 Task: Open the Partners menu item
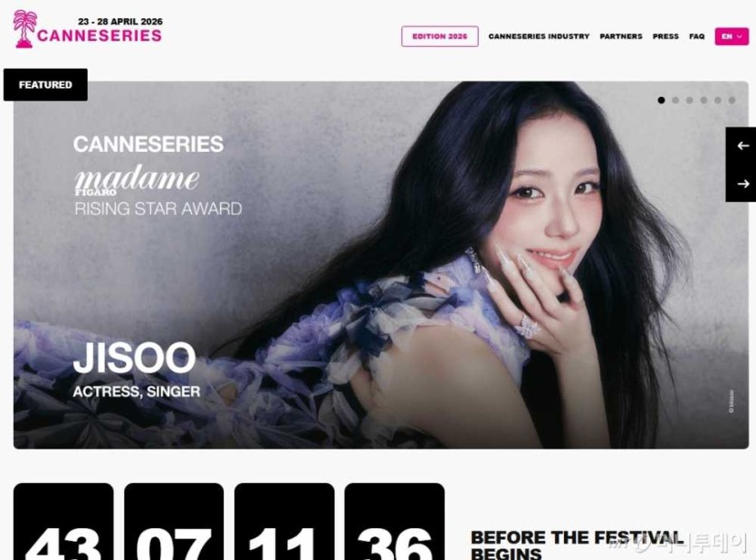point(621,36)
